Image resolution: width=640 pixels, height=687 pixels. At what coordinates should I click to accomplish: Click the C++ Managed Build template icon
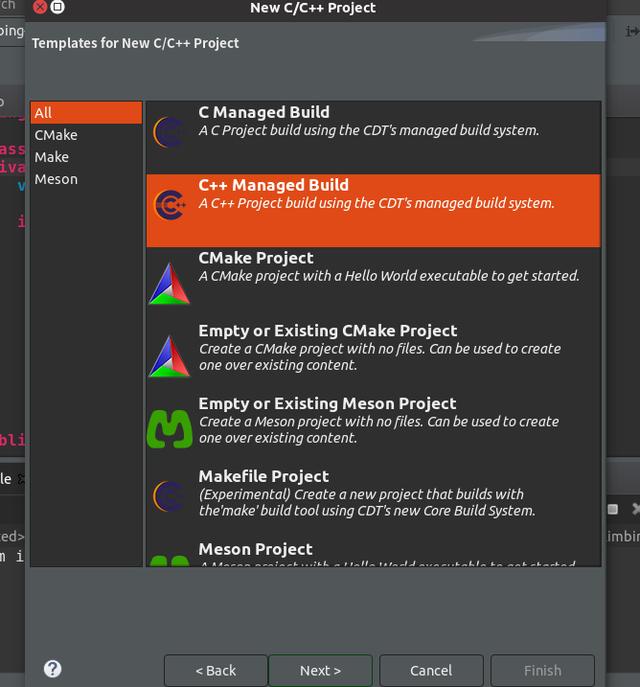(169, 204)
